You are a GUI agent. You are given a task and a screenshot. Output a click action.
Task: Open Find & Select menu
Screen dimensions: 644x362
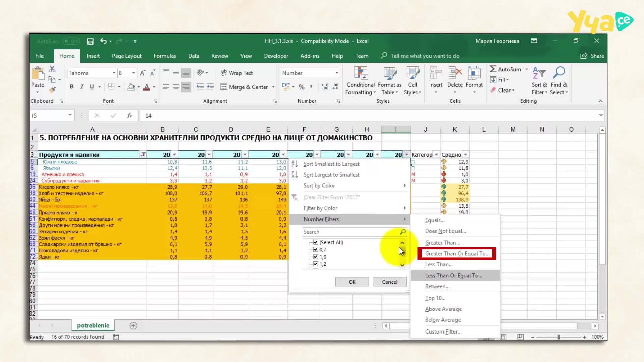pos(559,81)
